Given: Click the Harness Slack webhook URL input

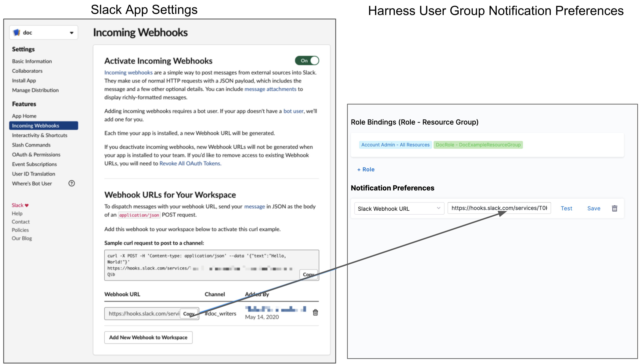Looking at the screenshot, I should click(499, 208).
